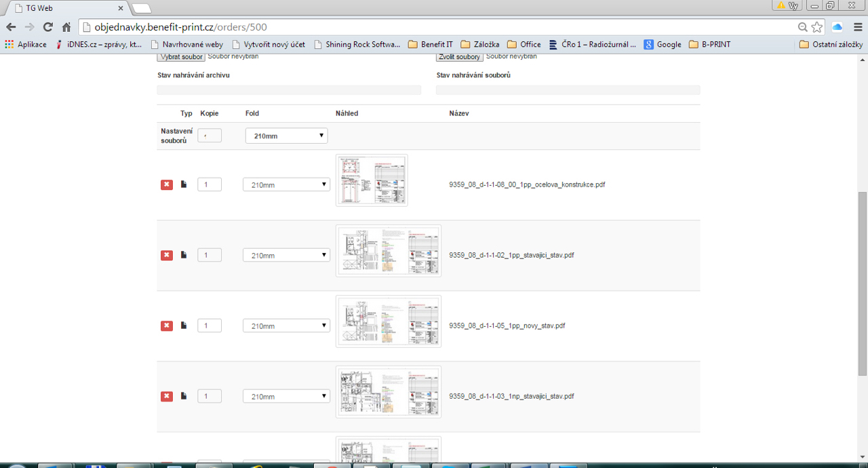Open the Office bookmark folder
The height and width of the screenshot is (468, 868).
point(524,44)
